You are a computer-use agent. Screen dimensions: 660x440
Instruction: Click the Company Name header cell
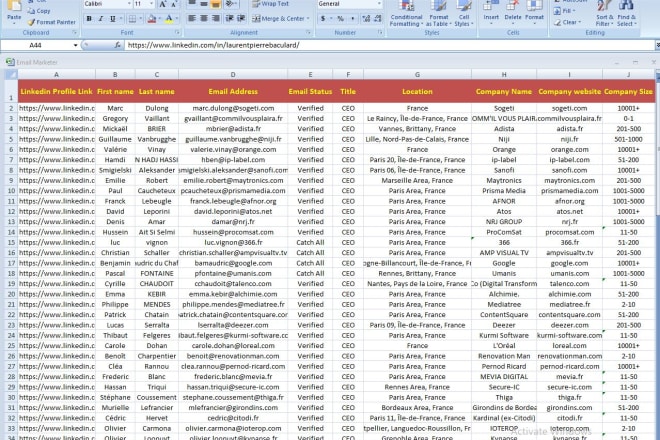tap(504, 91)
